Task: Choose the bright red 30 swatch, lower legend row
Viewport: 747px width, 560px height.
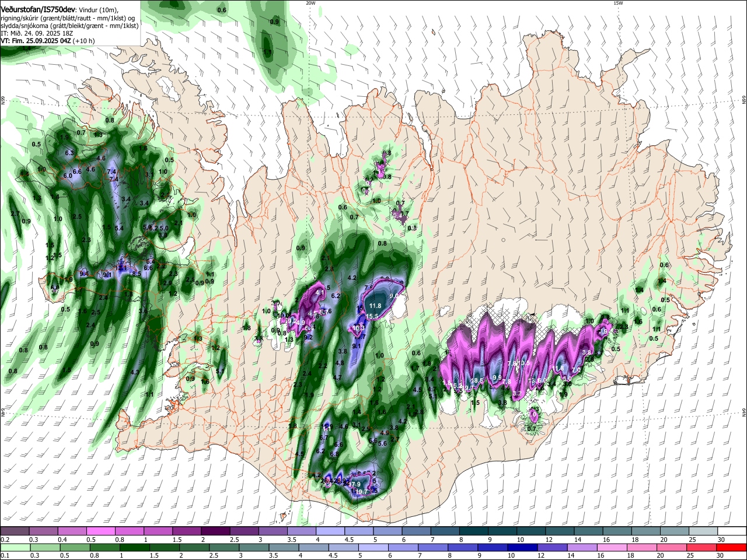Action: (x=732, y=547)
